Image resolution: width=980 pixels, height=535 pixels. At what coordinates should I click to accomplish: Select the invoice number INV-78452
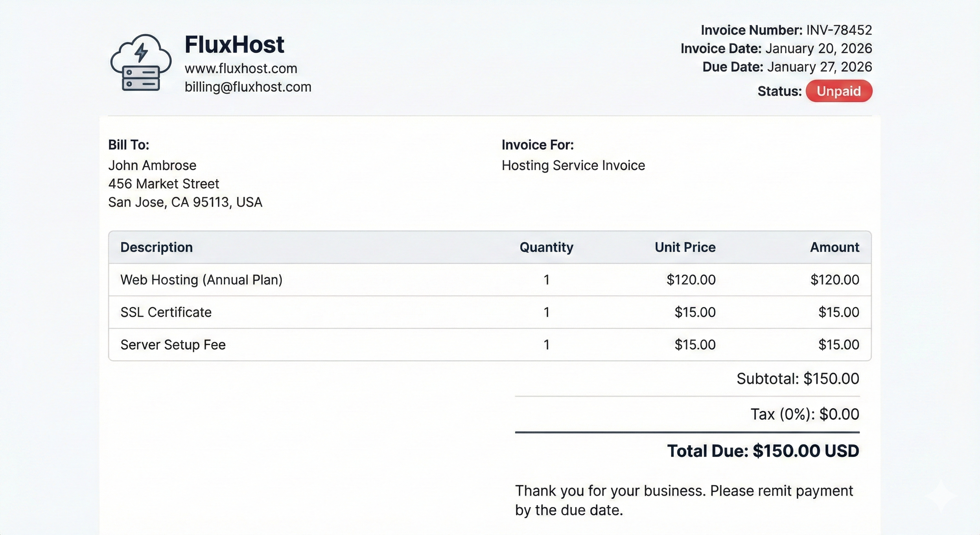click(839, 30)
